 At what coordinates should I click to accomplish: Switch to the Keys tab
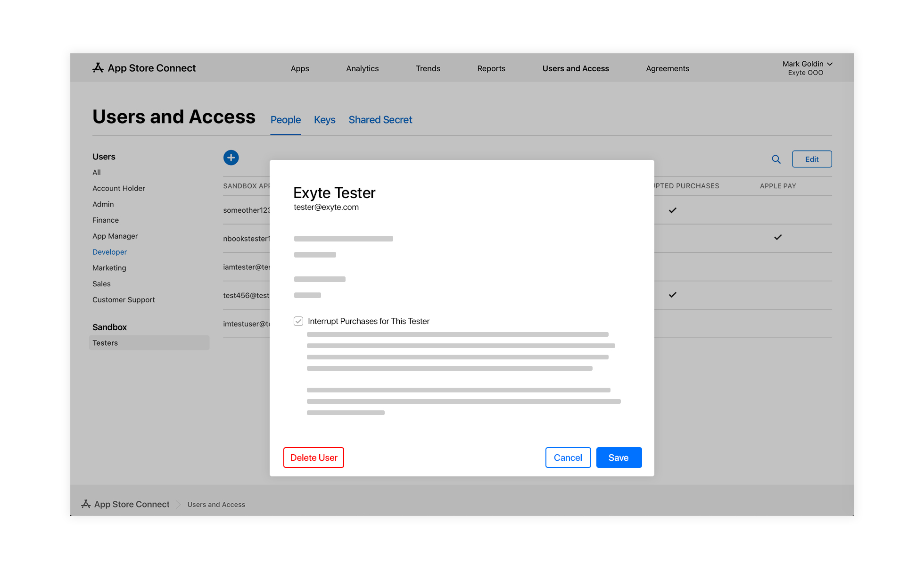pos(323,119)
